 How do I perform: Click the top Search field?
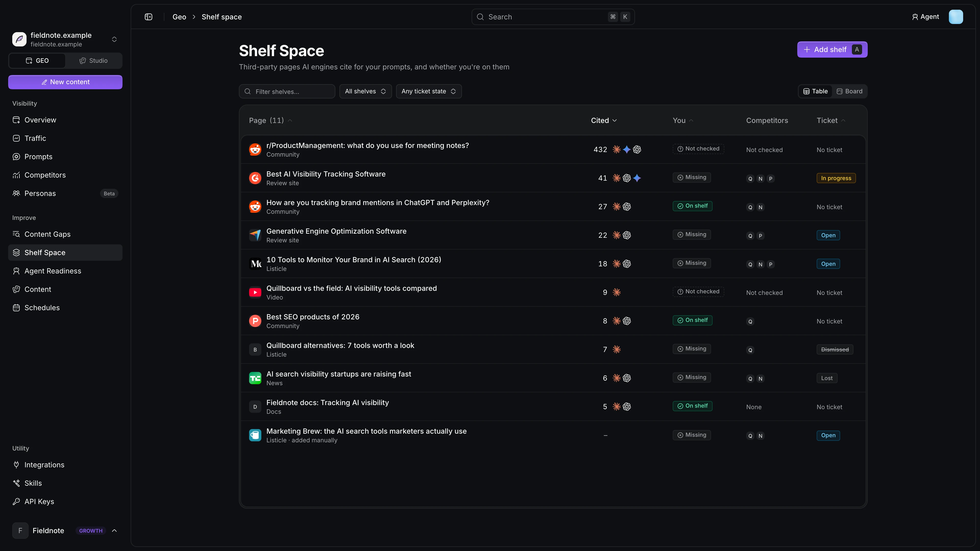point(553,17)
